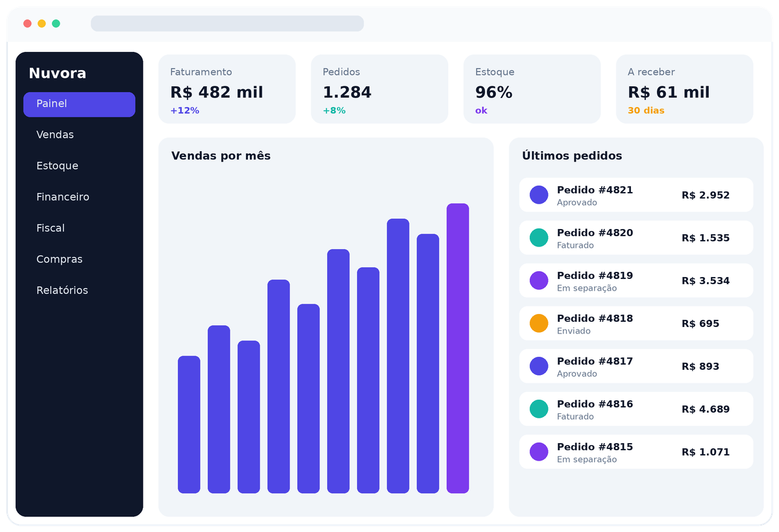Click the R$ 1.535 order amount
Viewport: 779px width, 532px height.
706,238
